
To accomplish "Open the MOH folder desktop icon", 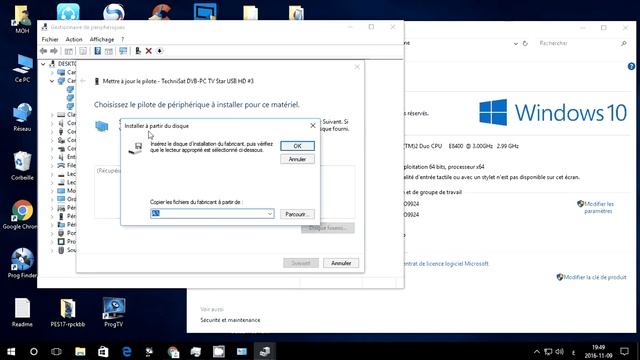I will [22, 19].
